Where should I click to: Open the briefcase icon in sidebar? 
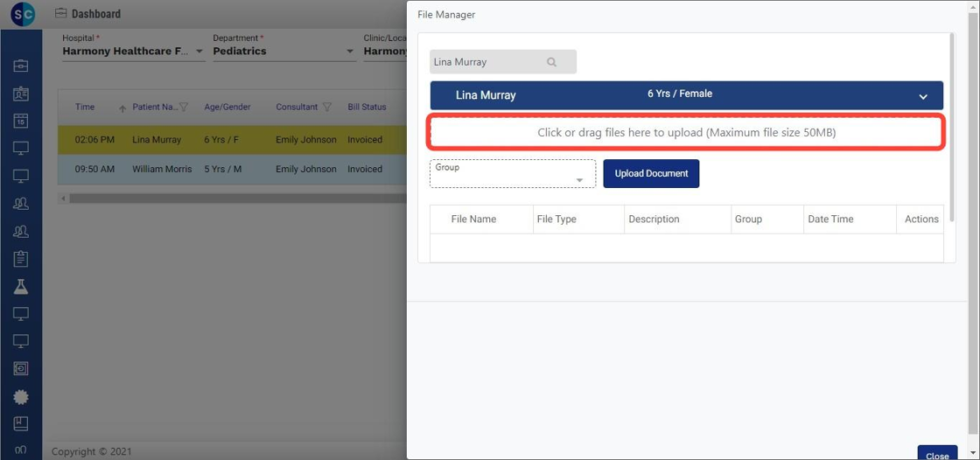point(21,66)
